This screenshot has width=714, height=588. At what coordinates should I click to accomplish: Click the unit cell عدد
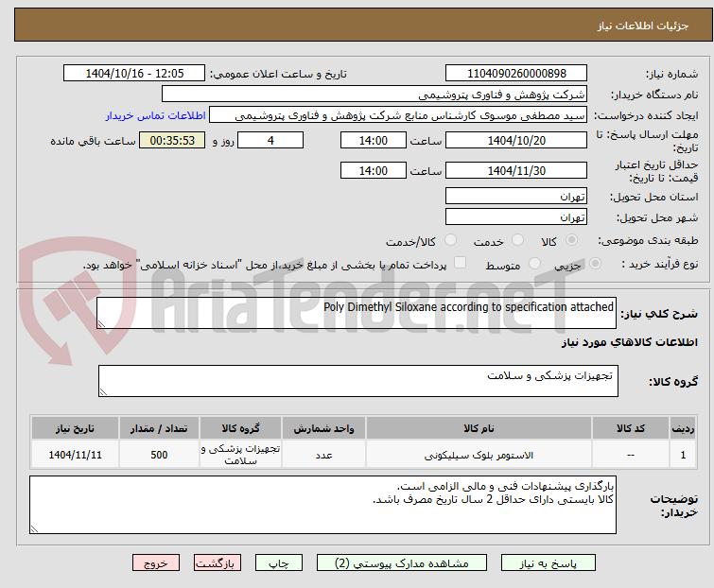point(323,455)
